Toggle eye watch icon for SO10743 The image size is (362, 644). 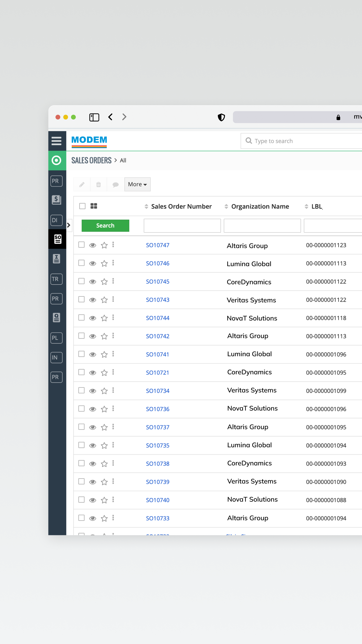coord(93,300)
